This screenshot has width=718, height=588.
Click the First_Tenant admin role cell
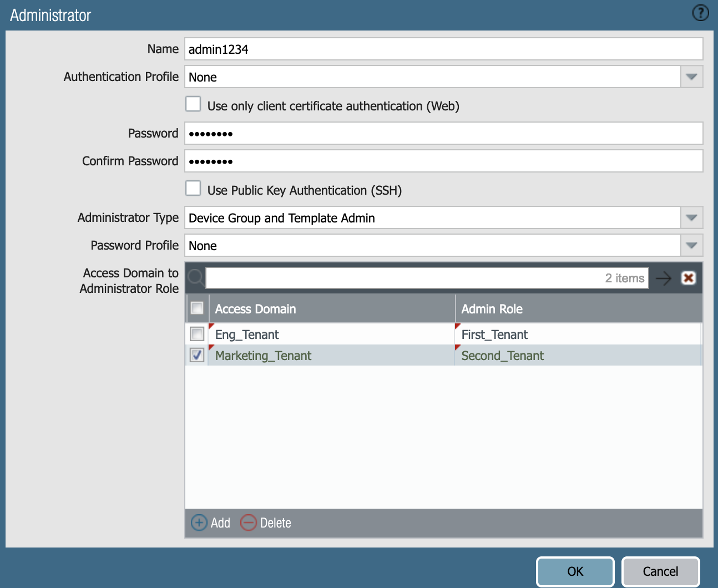click(x=578, y=334)
